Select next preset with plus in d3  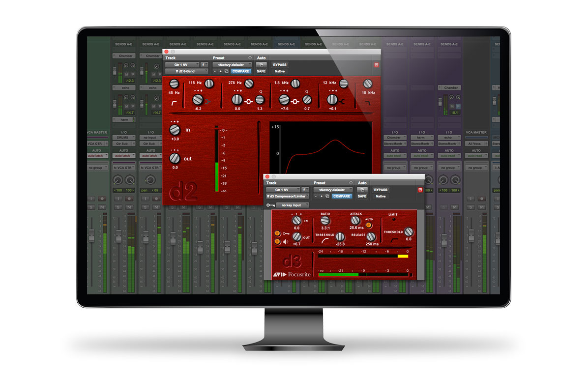click(x=322, y=197)
